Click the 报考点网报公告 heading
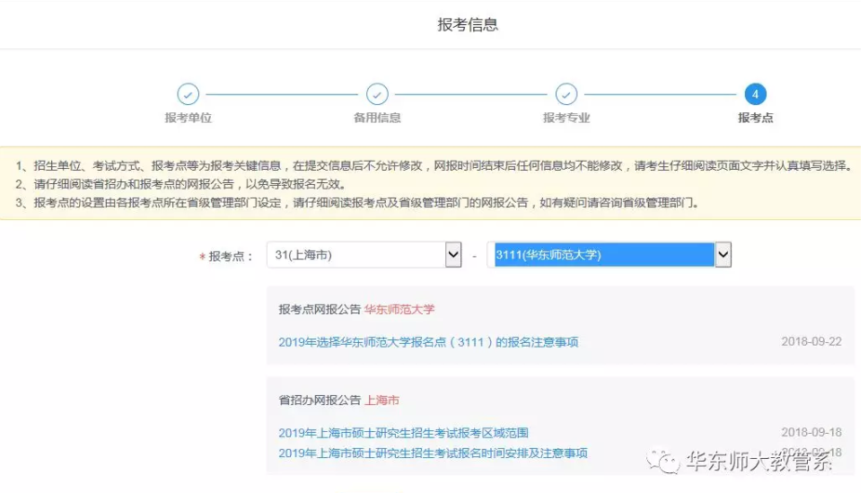Viewport: 868px width, 493px height. tap(320, 310)
